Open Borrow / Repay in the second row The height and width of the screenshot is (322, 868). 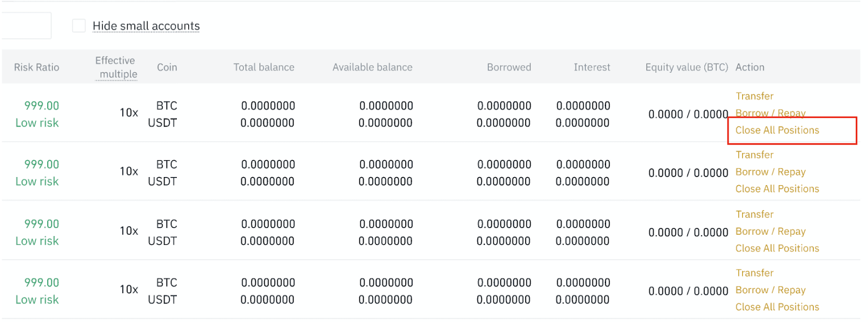click(770, 172)
